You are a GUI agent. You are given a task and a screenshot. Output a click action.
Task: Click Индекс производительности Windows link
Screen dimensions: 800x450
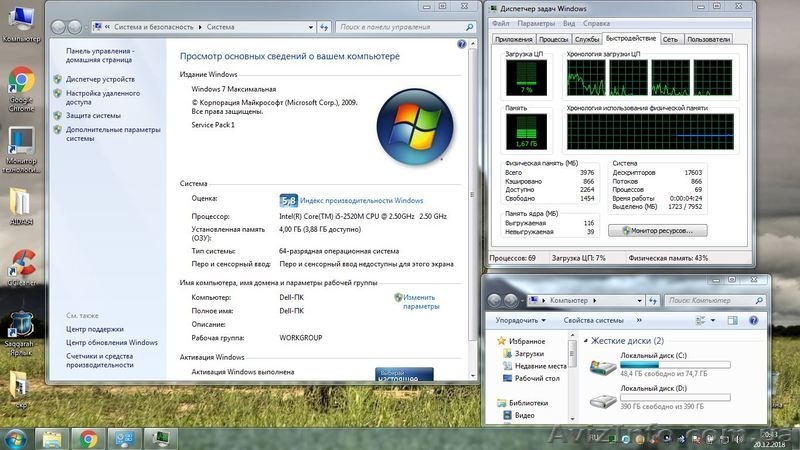coord(361,201)
